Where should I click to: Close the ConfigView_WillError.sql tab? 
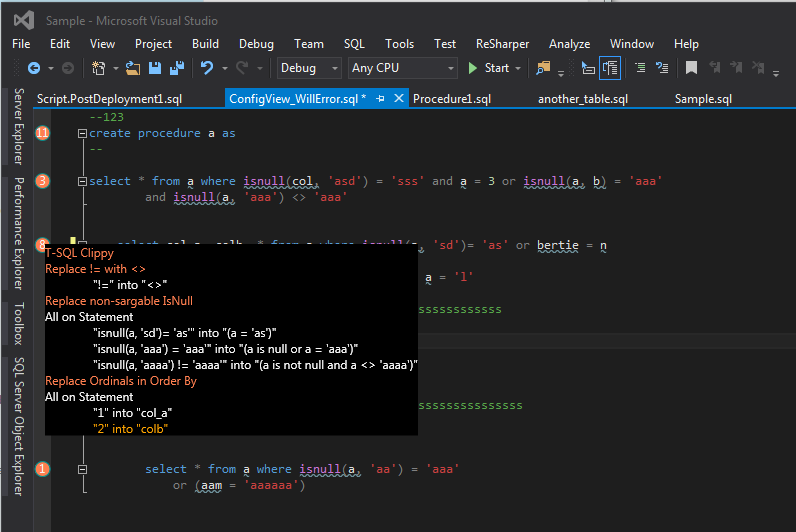click(x=398, y=98)
